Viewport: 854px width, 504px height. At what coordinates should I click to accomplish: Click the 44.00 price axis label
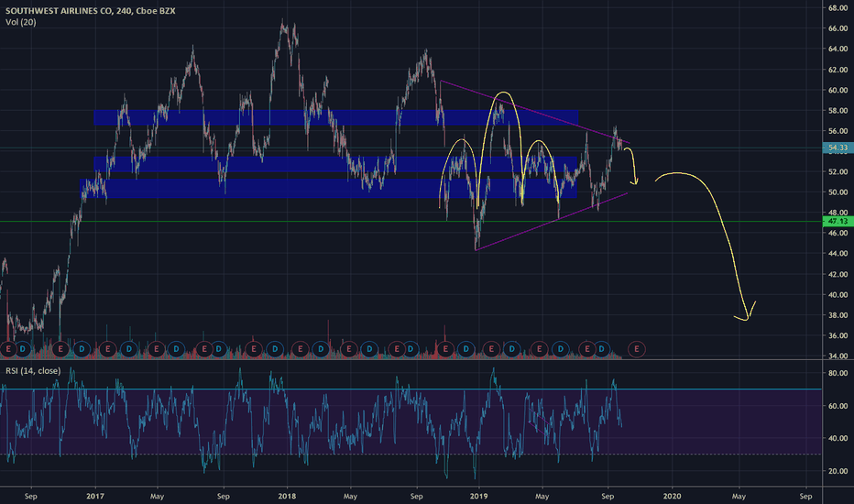tap(838, 253)
